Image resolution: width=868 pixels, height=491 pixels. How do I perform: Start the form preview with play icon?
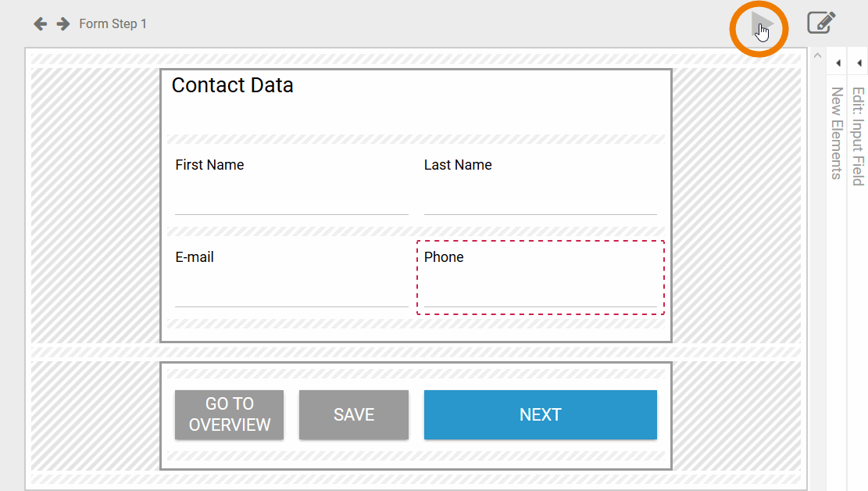[761, 27]
